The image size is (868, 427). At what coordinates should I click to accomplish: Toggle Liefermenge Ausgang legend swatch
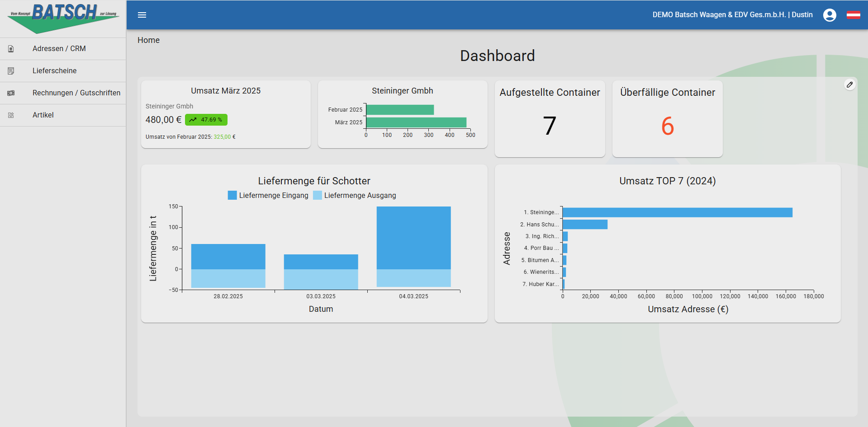click(x=318, y=195)
